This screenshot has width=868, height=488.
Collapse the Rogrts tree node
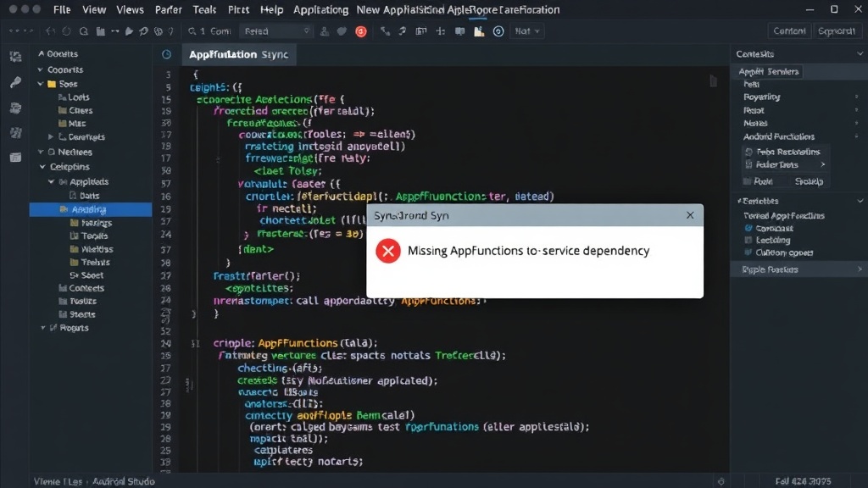(43, 328)
